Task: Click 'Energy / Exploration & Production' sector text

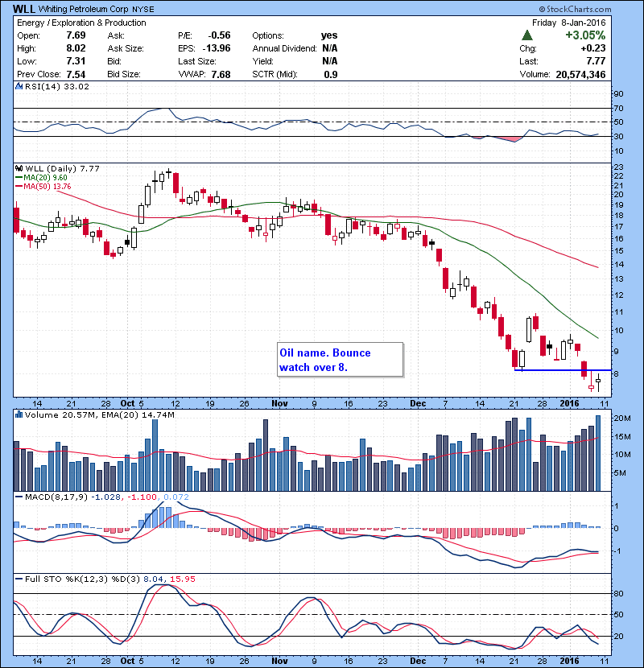Action: [x=81, y=23]
